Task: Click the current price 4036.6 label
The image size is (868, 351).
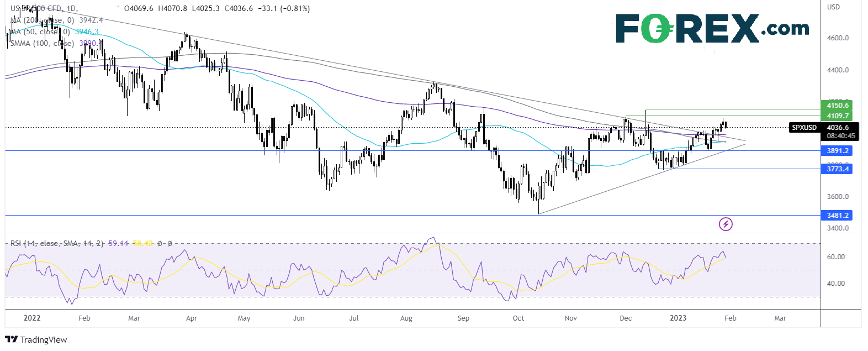Action: (838, 128)
